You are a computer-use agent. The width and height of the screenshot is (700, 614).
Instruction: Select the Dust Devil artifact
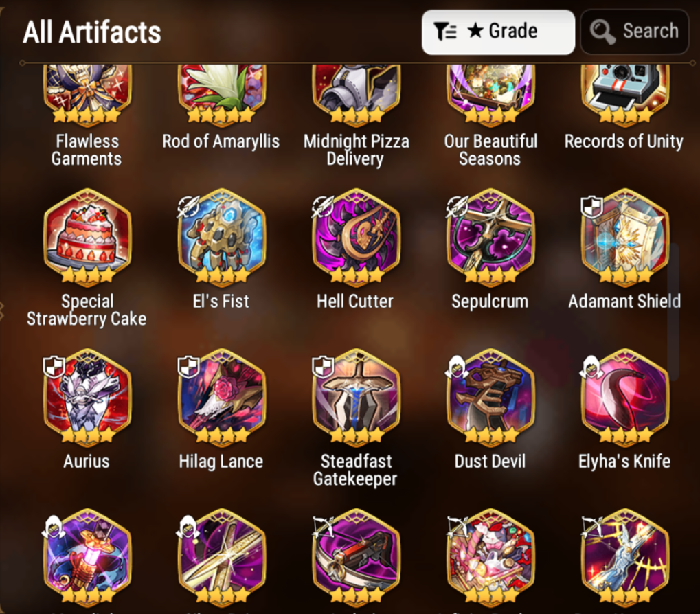click(490, 398)
